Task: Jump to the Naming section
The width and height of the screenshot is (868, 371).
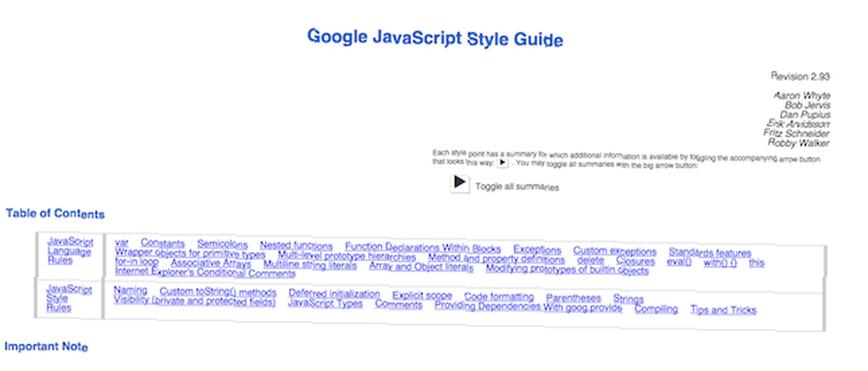Action: coord(131,290)
